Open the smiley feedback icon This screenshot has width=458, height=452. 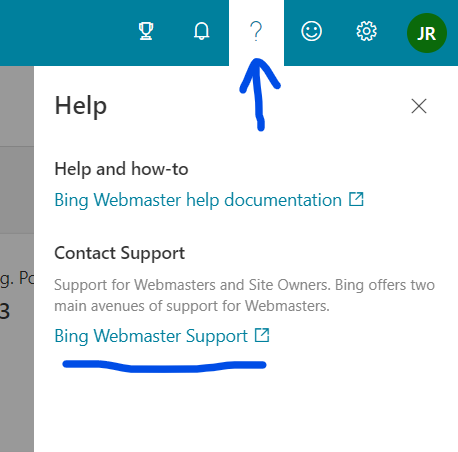(311, 31)
